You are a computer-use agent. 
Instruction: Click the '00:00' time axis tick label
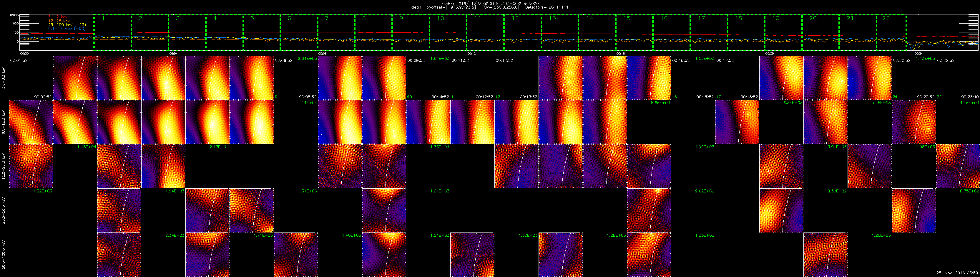tap(24, 54)
